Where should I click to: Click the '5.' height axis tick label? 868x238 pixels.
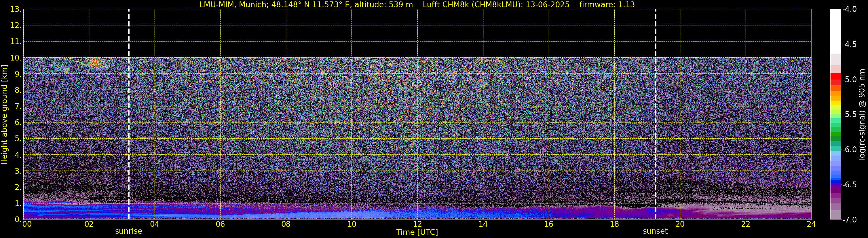coord(18,139)
